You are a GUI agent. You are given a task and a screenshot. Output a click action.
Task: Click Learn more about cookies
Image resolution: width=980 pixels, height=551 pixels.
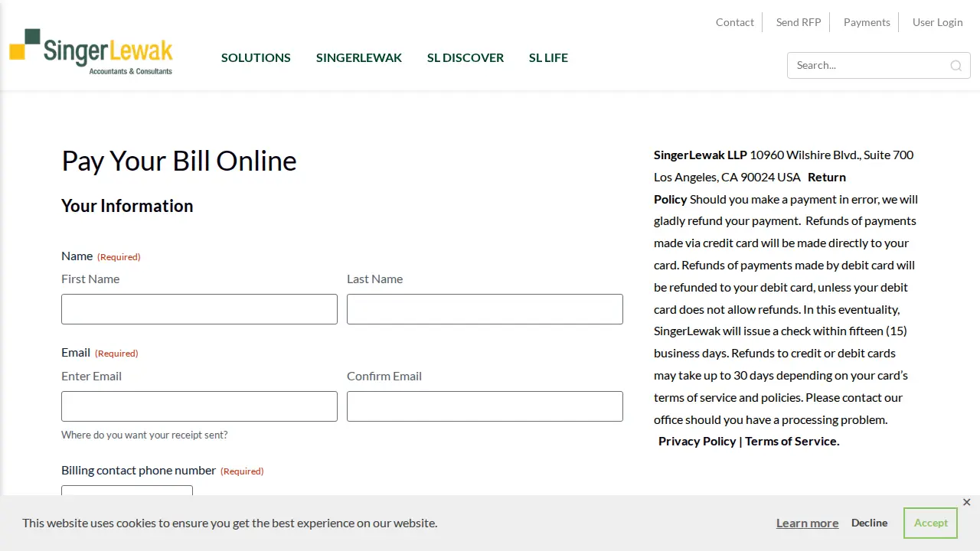tap(807, 523)
